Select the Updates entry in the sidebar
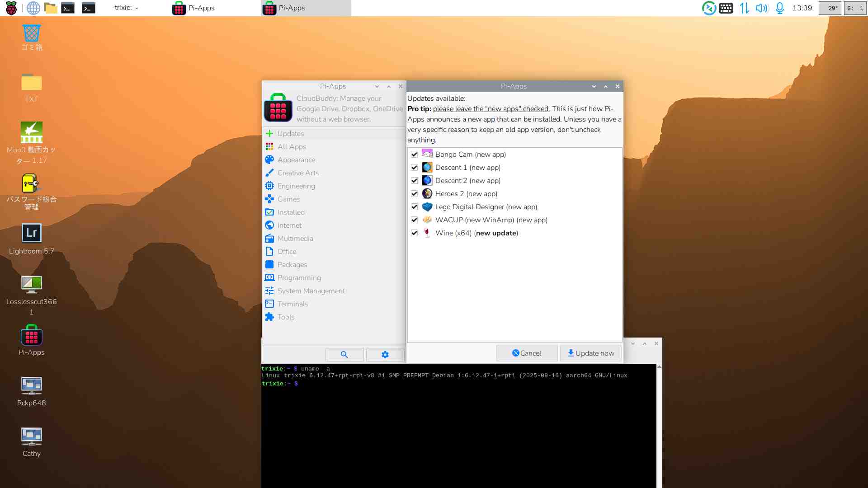The height and width of the screenshot is (488, 868). (291, 134)
